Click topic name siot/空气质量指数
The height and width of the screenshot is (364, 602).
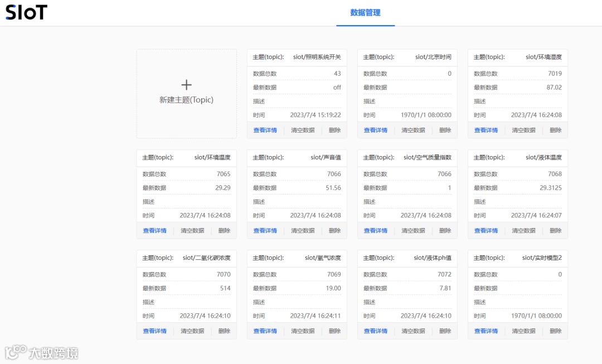tap(428, 157)
